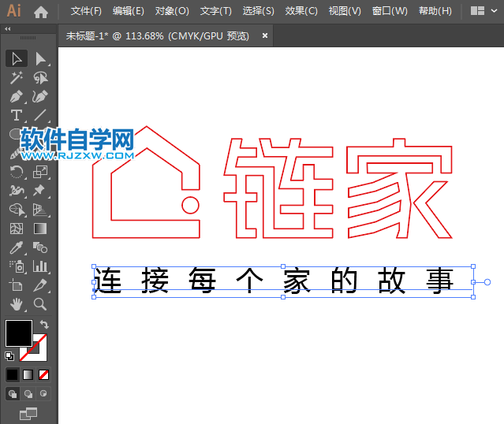
Task: Select the Perspective Grid tool
Action: point(40,210)
